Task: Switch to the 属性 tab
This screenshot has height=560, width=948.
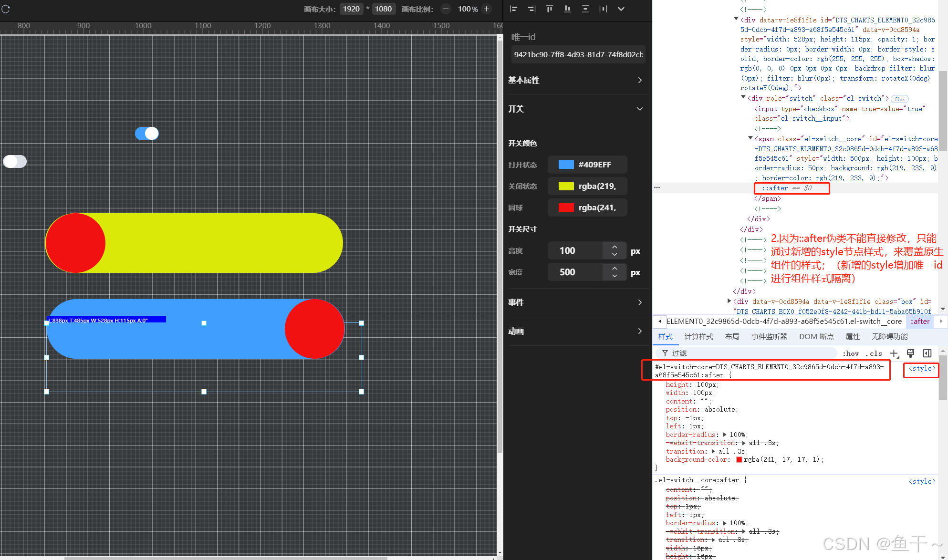Action: [x=853, y=337]
